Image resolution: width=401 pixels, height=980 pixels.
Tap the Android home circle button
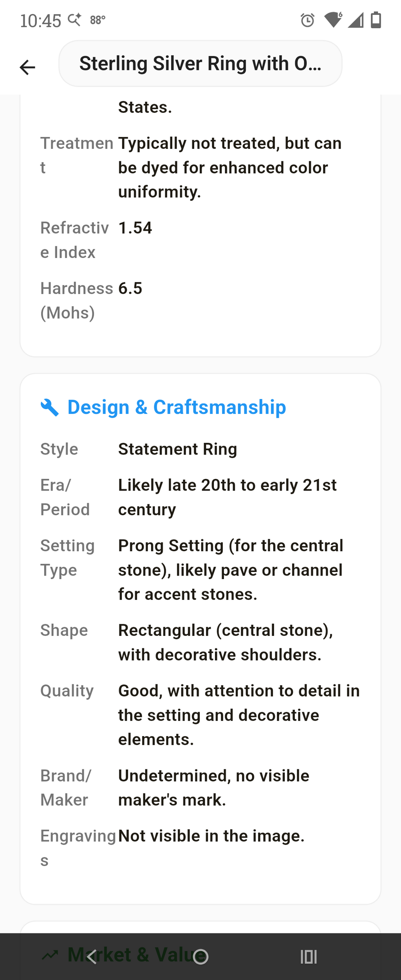pyautogui.click(x=200, y=957)
